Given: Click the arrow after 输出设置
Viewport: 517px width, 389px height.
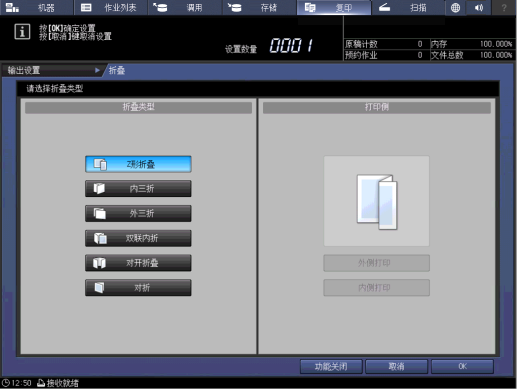Looking at the screenshot, I should [x=97, y=70].
